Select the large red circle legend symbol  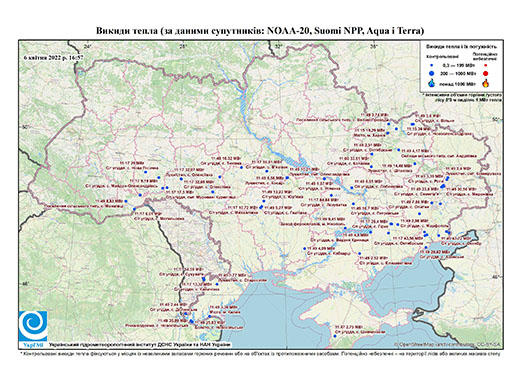pos(486,73)
